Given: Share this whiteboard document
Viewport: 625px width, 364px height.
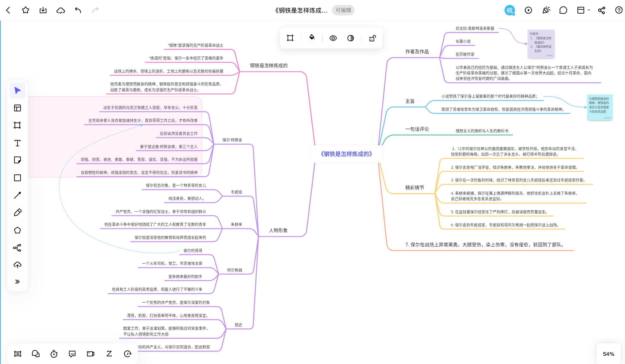Looking at the screenshot, I should (601, 10).
